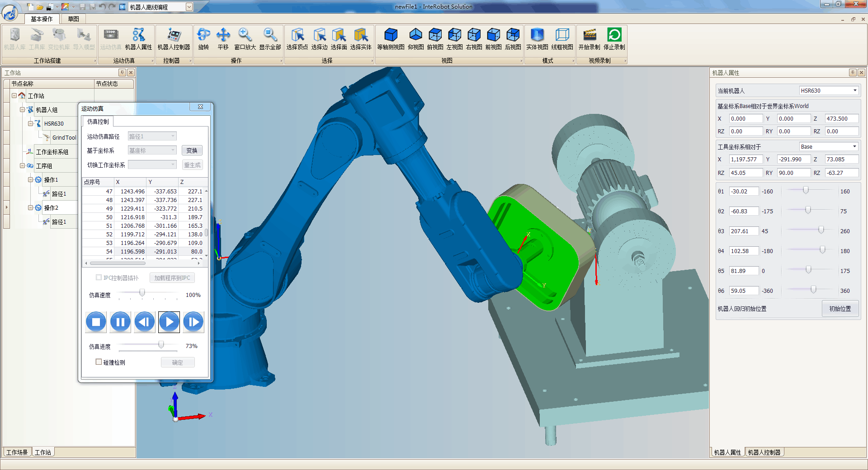
Task: Switch to 后视图 back view
Action: [x=513, y=39]
